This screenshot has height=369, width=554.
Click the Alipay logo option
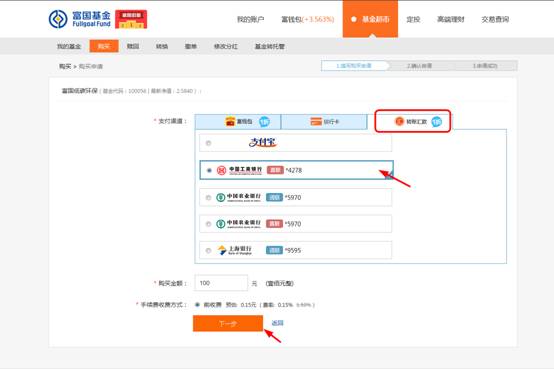click(263, 142)
